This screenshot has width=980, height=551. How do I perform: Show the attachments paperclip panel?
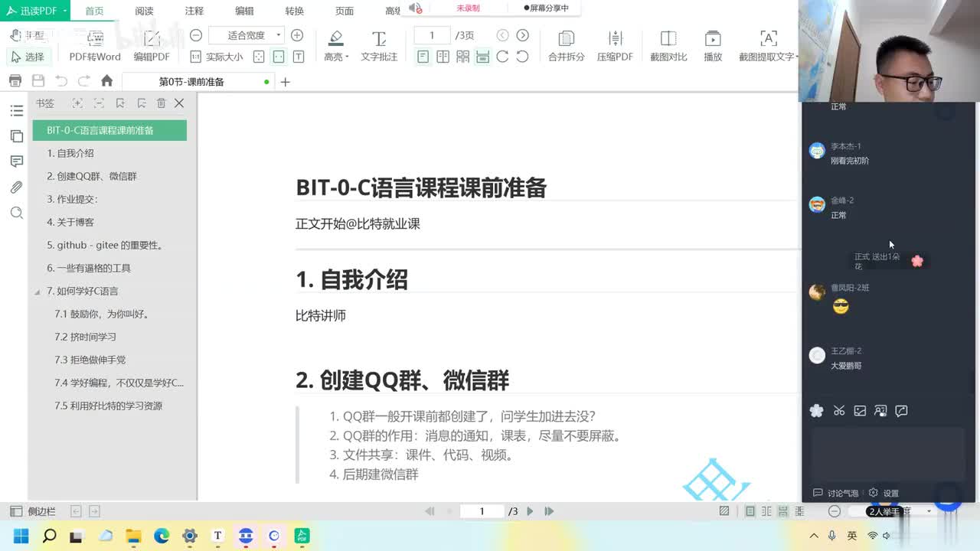coord(16,187)
